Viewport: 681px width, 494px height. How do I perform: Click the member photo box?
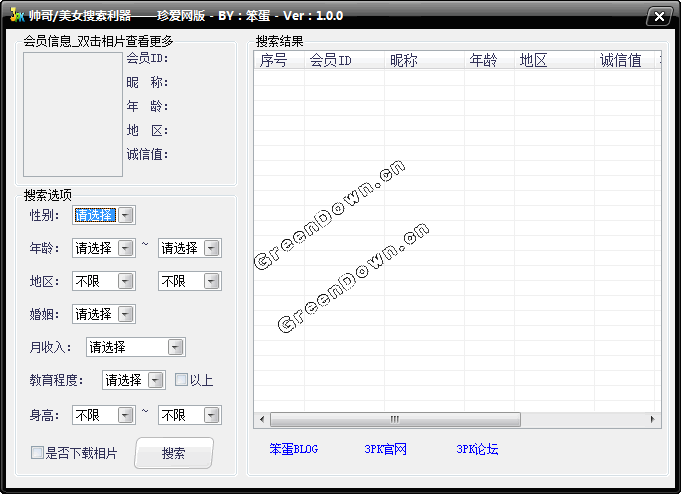(x=73, y=115)
